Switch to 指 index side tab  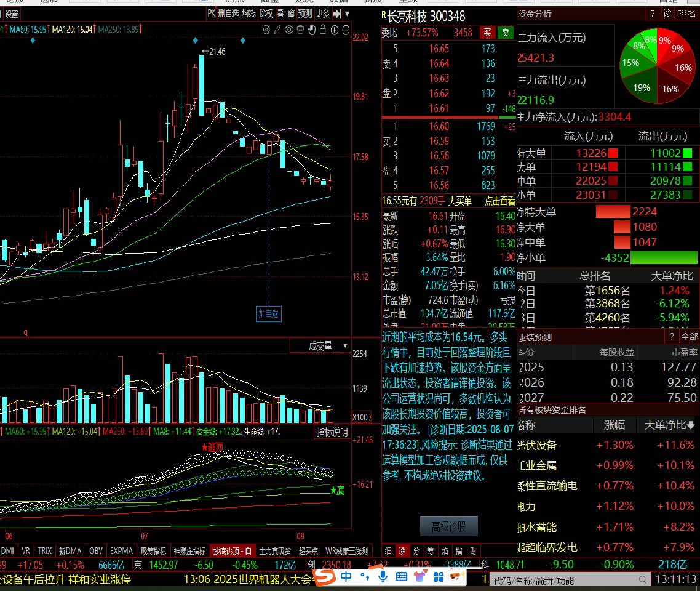click(x=459, y=551)
